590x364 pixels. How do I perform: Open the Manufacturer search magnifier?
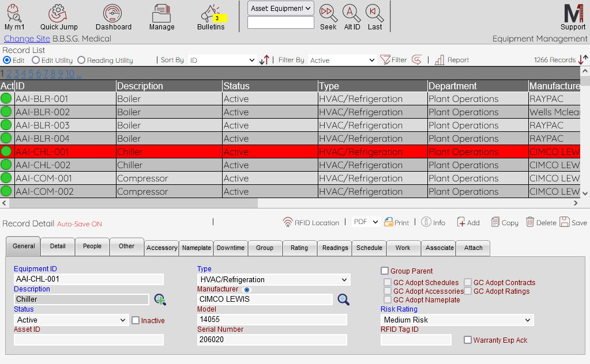click(343, 299)
